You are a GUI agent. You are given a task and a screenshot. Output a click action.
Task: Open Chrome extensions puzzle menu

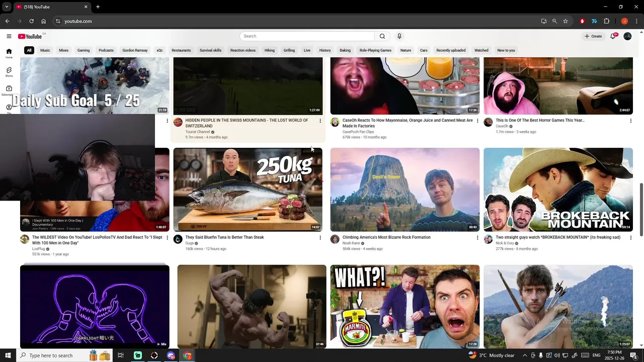[x=606, y=21]
